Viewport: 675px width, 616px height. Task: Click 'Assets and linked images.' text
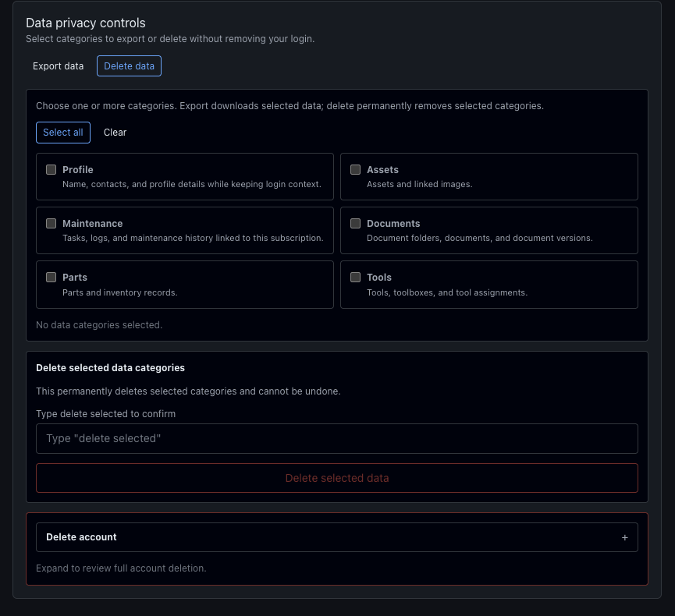tap(420, 184)
